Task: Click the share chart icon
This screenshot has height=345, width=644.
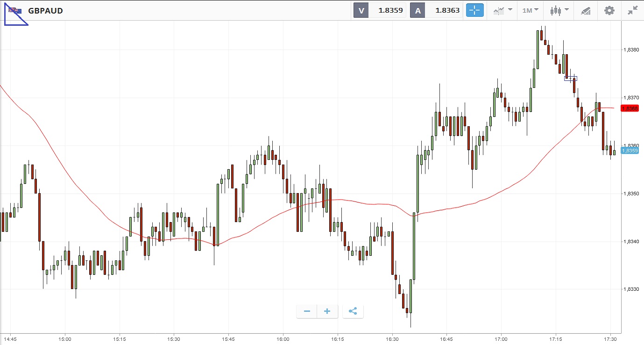Action: click(353, 311)
